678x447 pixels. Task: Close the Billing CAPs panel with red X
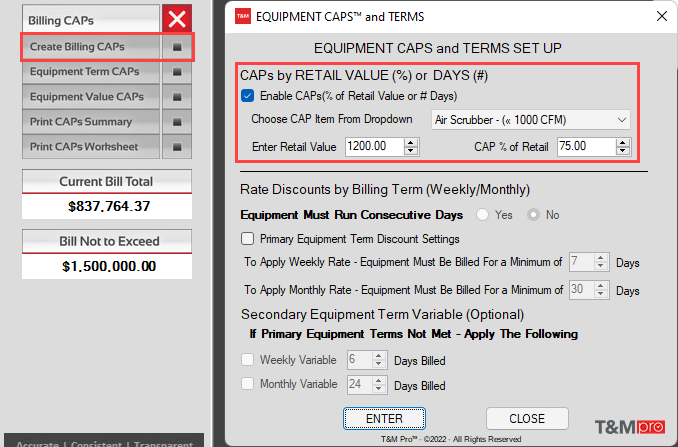[x=177, y=19]
